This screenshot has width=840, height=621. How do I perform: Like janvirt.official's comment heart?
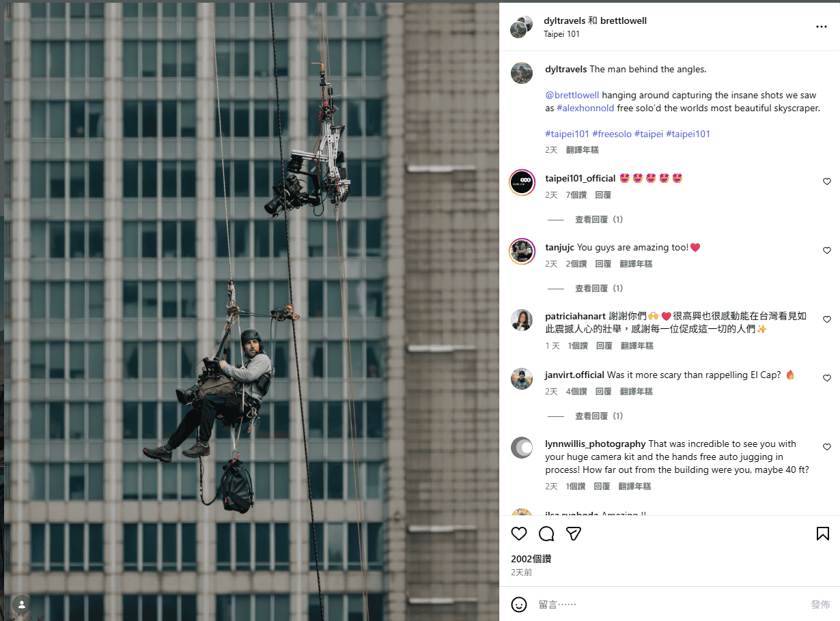(827, 378)
